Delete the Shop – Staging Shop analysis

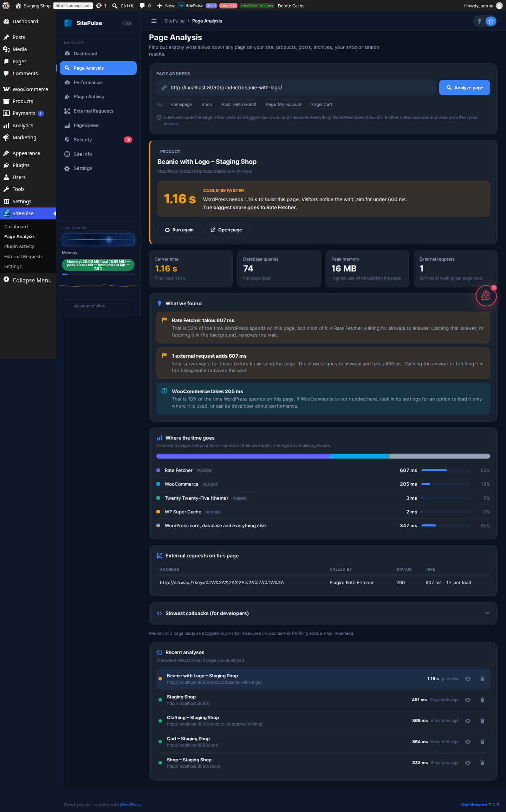[482, 763]
